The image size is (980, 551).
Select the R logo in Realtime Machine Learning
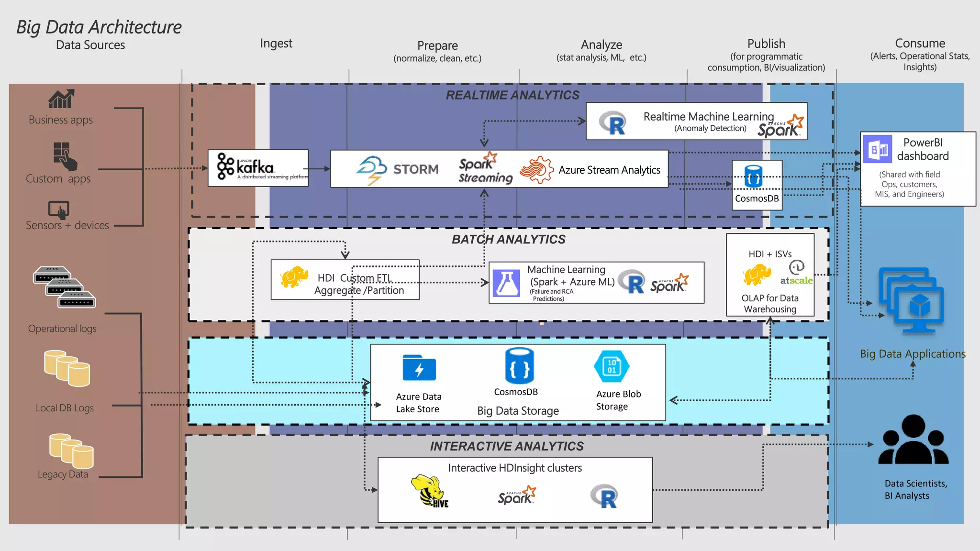tap(613, 123)
